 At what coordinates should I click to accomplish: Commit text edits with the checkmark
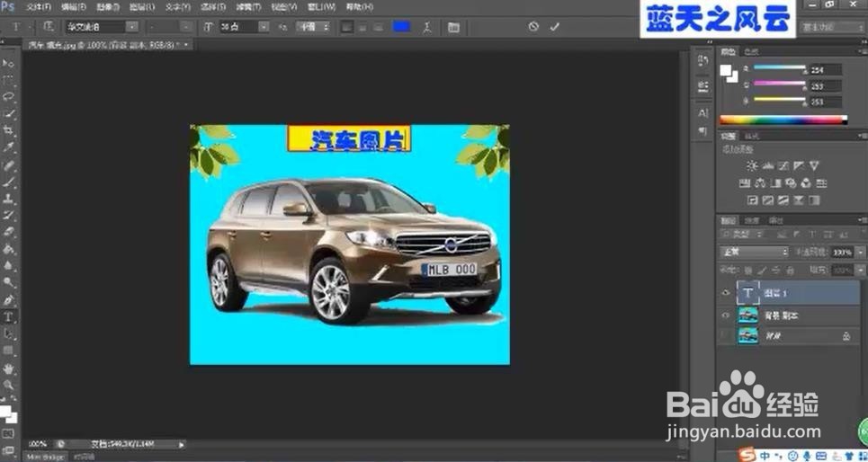tap(555, 27)
